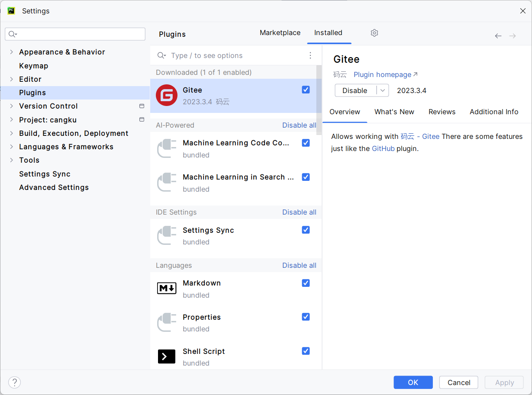The image size is (532, 395).
Task: Focus the settings search input field
Action: [x=75, y=34]
